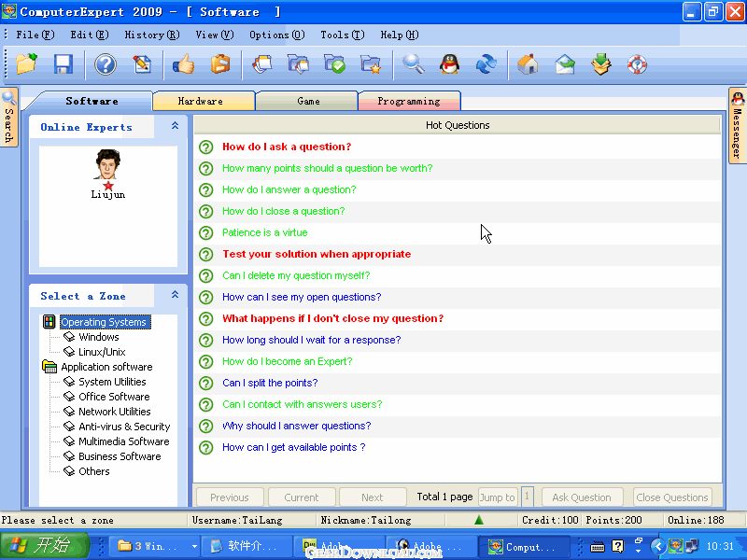The image size is (747, 560).
Task: Click the question icon beside 'Patience is a virtue'
Action: tap(205, 232)
